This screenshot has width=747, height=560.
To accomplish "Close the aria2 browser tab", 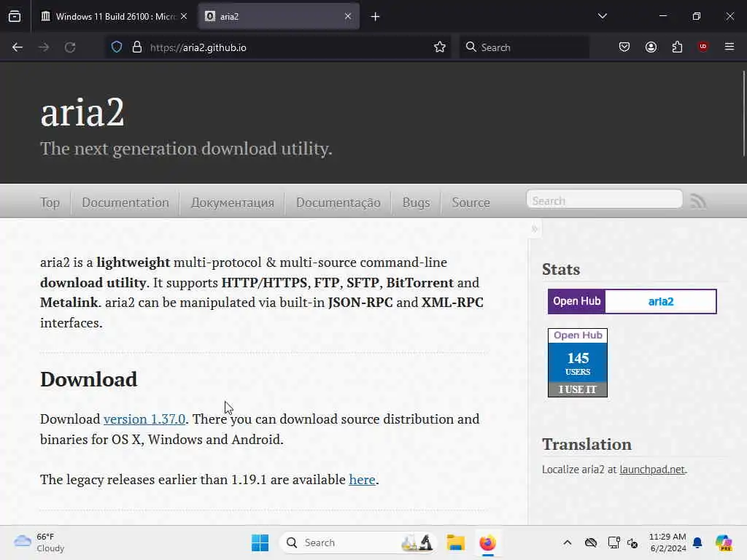I will [x=348, y=16].
